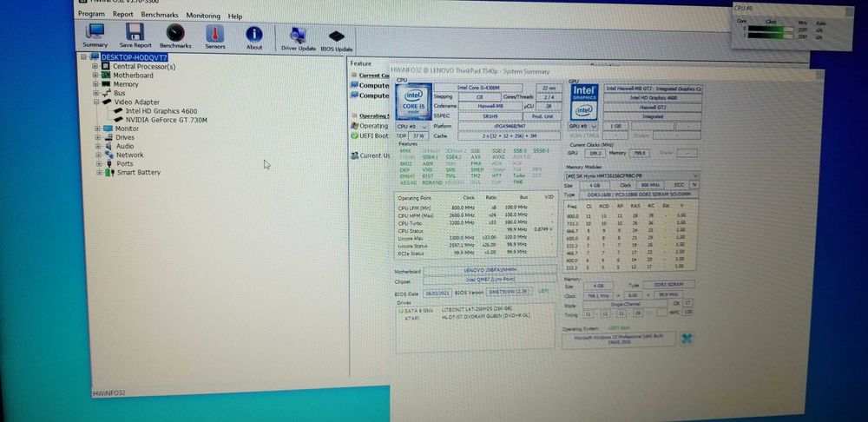868x422 pixels.
Task: Click the Memory module tree icon
Action: [106, 84]
